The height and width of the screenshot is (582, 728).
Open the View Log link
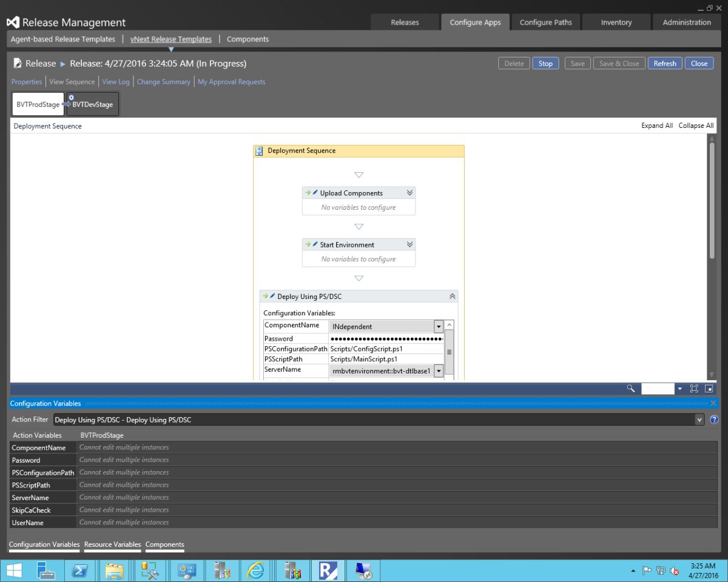(x=116, y=82)
